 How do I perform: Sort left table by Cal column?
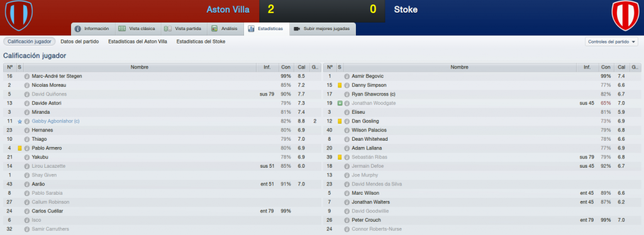[x=301, y=67]
